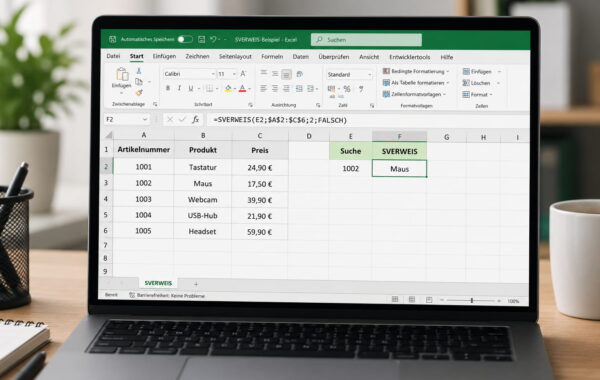Select the format painter brush icon

tap(139, 92)
